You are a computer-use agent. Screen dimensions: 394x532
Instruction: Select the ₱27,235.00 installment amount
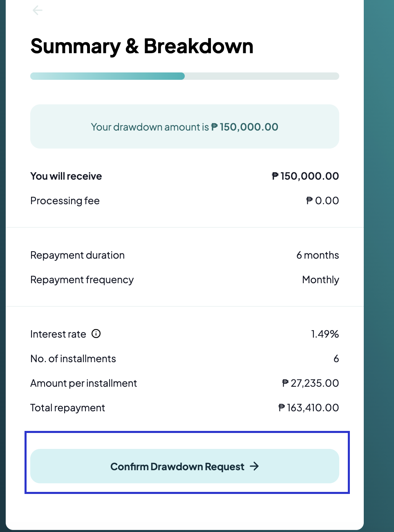311,383
